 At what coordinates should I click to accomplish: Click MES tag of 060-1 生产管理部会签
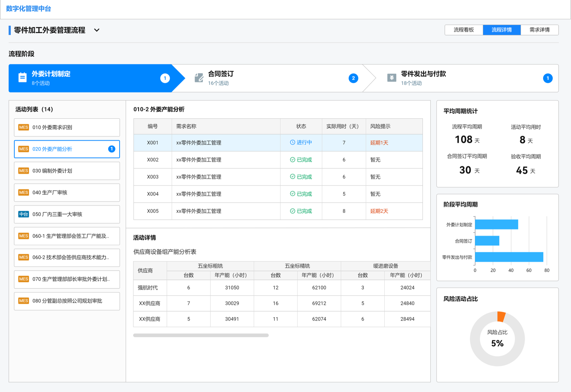click(x=24, y=236)
